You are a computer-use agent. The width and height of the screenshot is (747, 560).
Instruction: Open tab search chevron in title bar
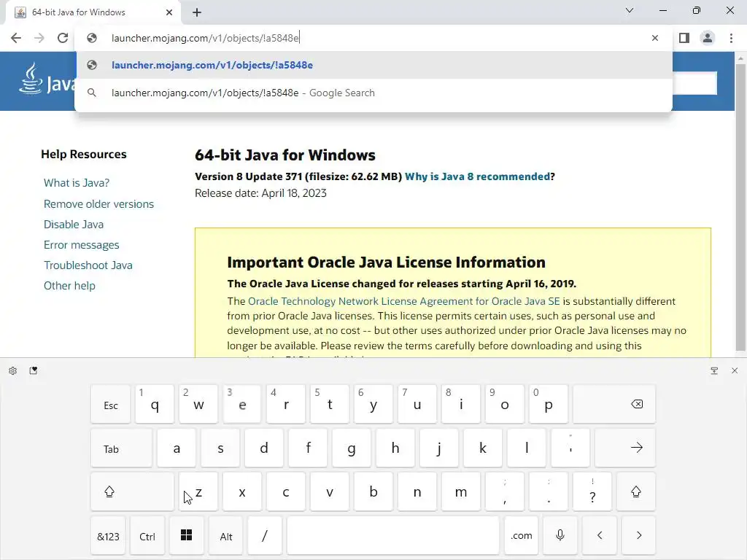tap(630, 10)
